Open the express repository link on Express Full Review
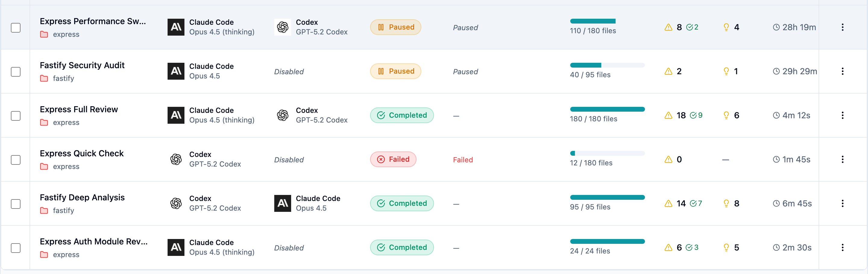This screenshot has width=868, height=274. (66, 122)
